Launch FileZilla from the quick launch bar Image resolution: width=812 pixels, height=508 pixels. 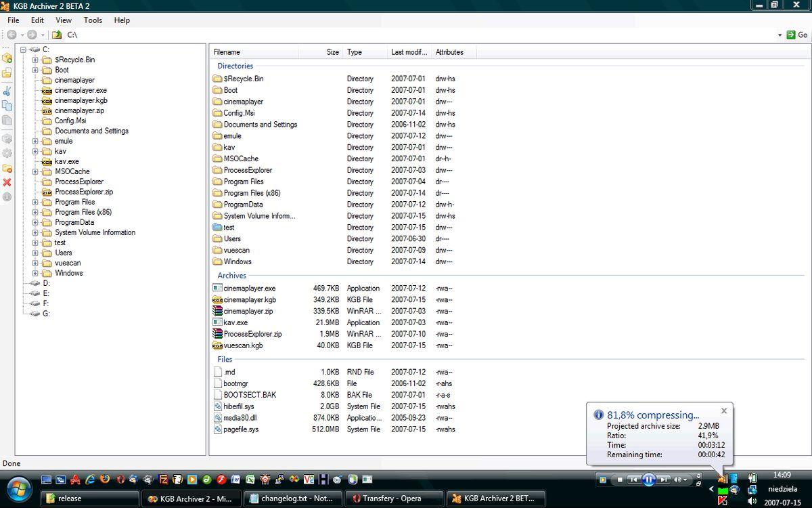pos(163,479)
